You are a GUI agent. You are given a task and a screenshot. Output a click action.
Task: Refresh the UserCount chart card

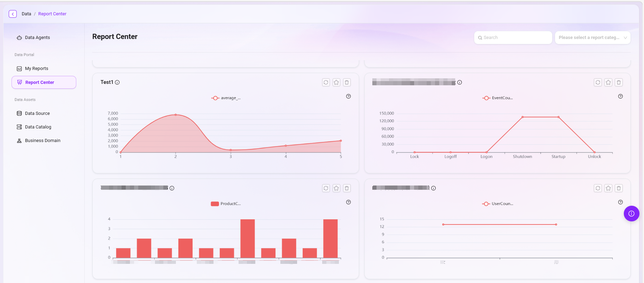click(598, 188)
